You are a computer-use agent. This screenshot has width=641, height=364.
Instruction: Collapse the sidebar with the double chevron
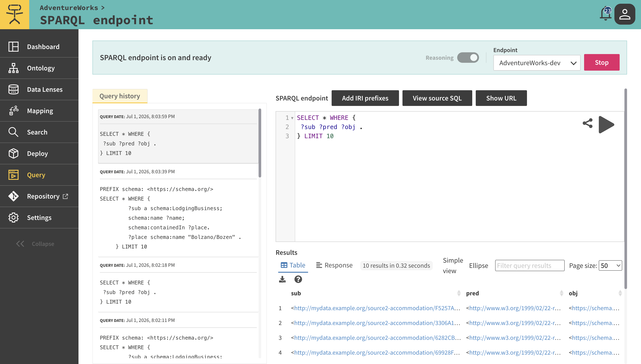pyautogui.click(x=20, y=244)
